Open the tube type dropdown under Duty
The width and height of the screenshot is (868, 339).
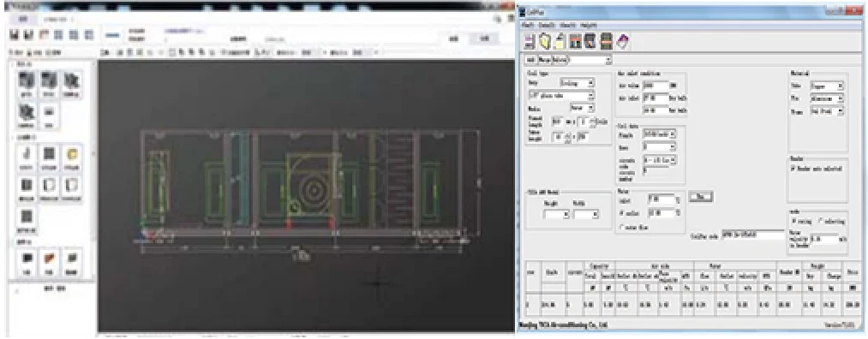(x=561, y=96)
